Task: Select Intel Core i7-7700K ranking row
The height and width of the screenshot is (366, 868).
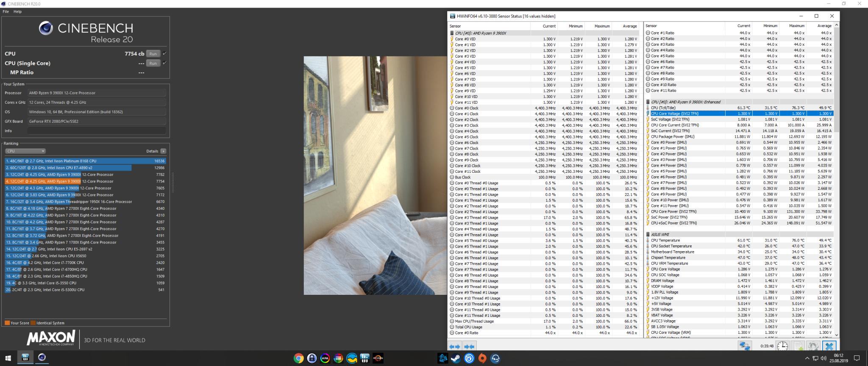Action: (x=85, y=263)
